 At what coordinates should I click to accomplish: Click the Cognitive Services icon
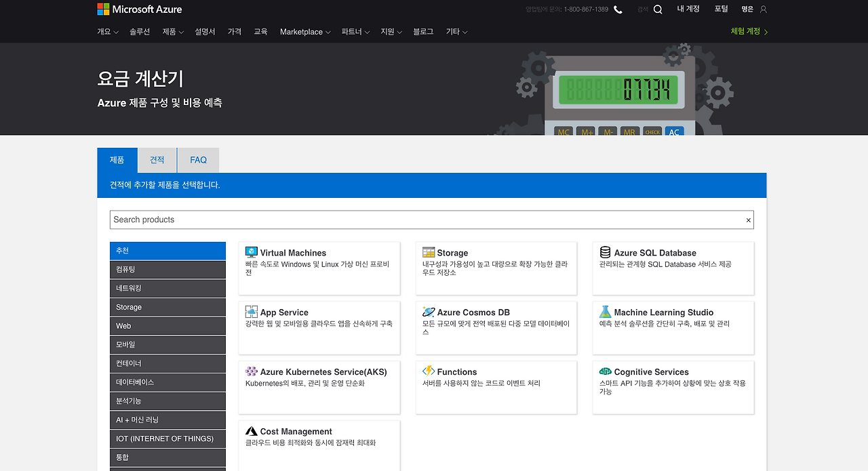coord(606,371)
